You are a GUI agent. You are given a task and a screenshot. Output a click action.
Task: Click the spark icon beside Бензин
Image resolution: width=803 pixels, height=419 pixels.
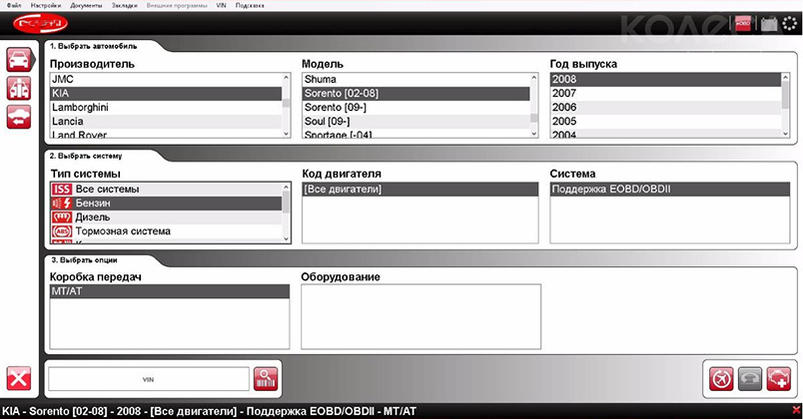coord(61,203)
